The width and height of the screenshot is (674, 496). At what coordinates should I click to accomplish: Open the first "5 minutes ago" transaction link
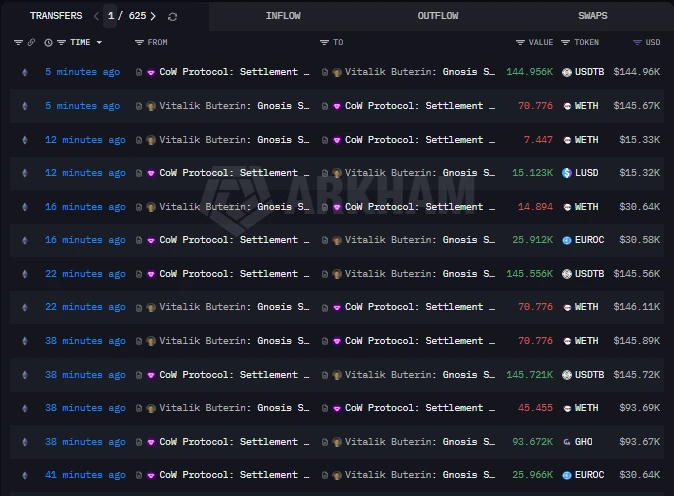click(82, 72)
